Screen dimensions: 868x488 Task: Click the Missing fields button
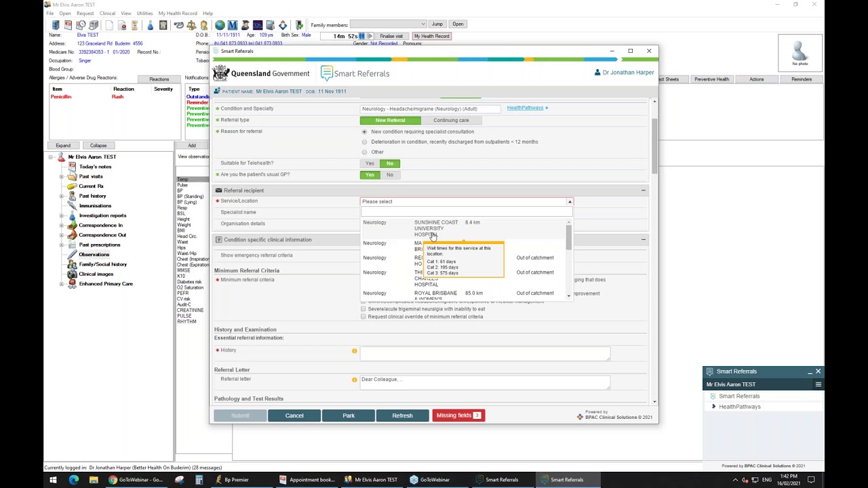(458, 415)
